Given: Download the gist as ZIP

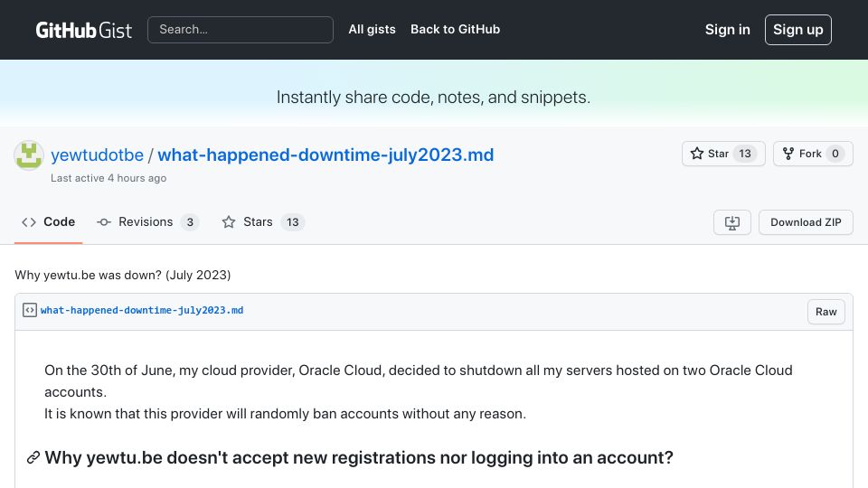Looking at the screenshot, I should [x=806, y=222].
